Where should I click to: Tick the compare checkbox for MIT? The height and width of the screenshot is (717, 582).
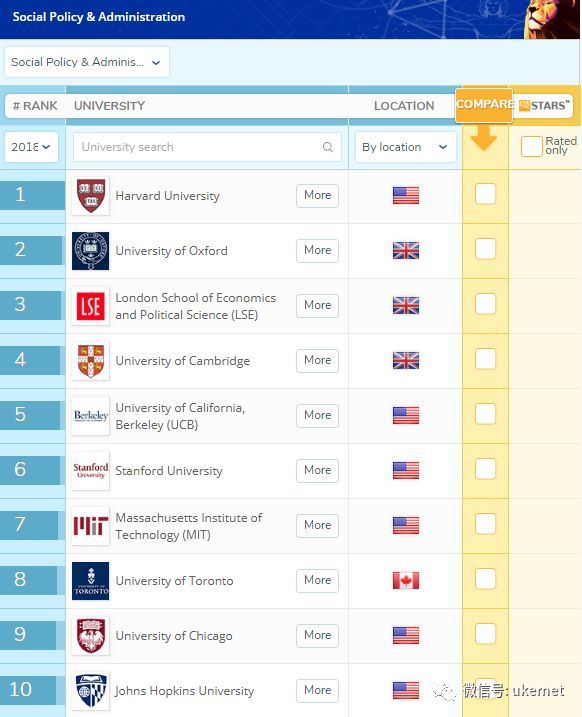486,524
